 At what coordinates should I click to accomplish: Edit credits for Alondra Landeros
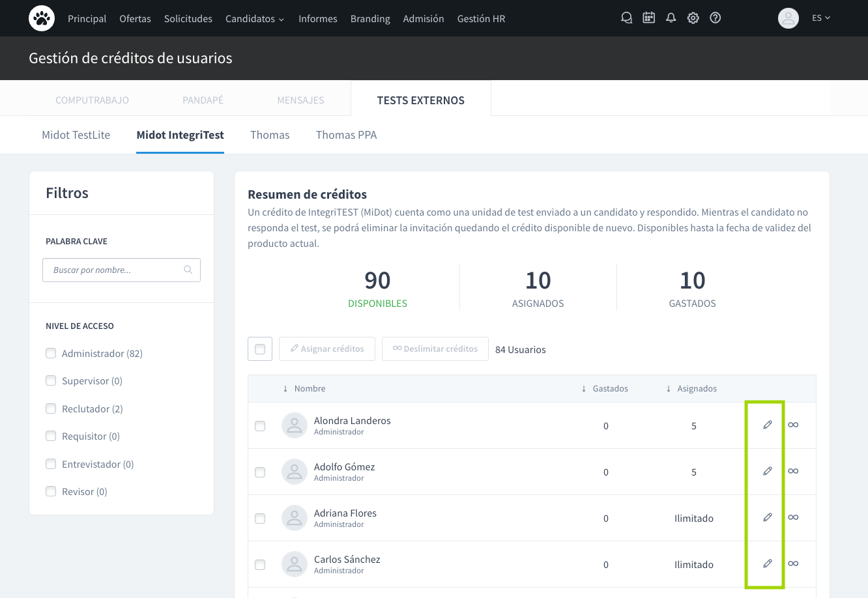767,425
